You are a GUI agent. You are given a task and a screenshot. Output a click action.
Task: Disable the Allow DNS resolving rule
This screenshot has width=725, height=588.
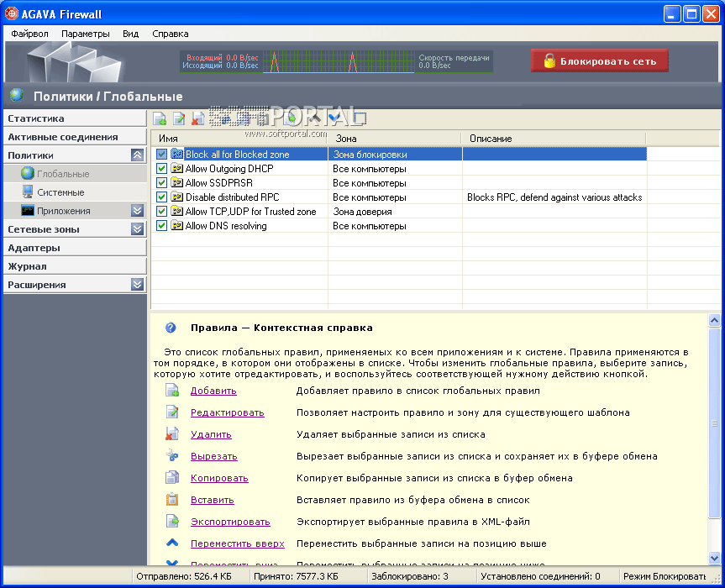pyautogui.click(x=162, y=226)
